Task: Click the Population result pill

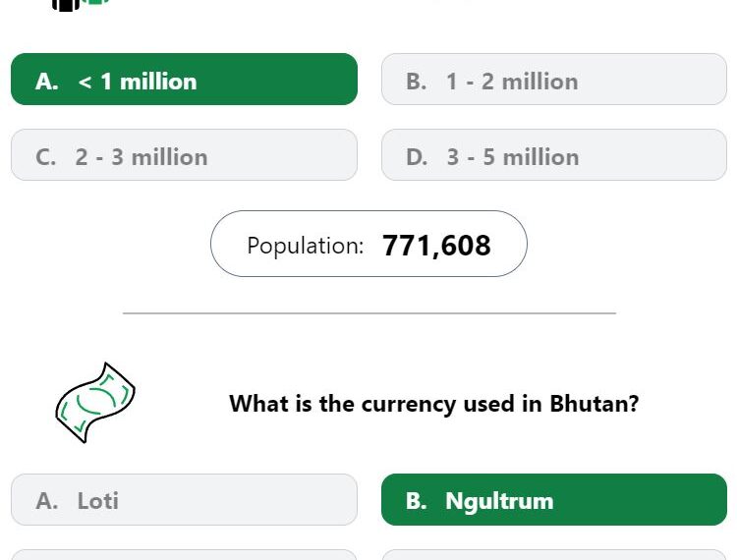Action: pos(368,244)
